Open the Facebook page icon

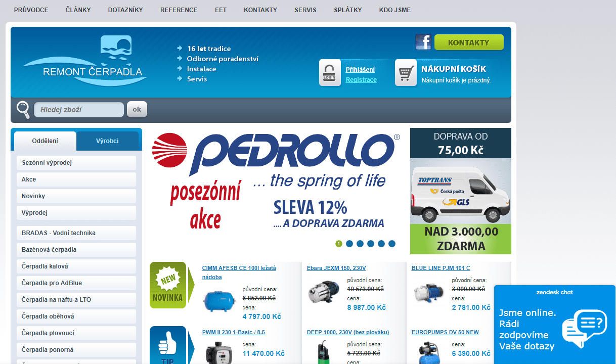click(x=423, y=42)
